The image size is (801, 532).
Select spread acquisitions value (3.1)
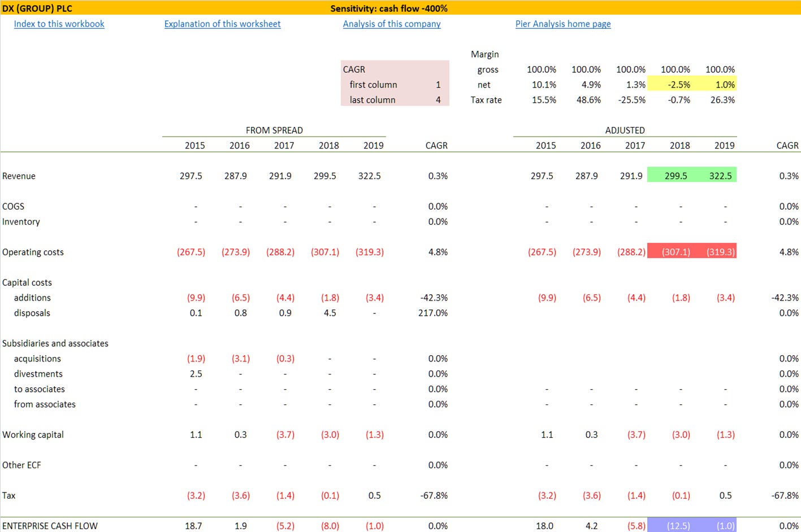tap(241, 359)
